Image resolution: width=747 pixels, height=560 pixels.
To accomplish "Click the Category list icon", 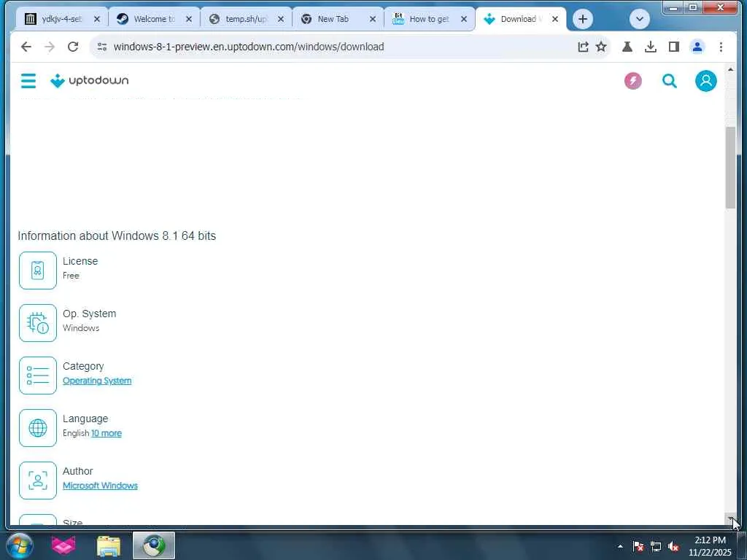I will pyautogui.click(x=38, y=376).
